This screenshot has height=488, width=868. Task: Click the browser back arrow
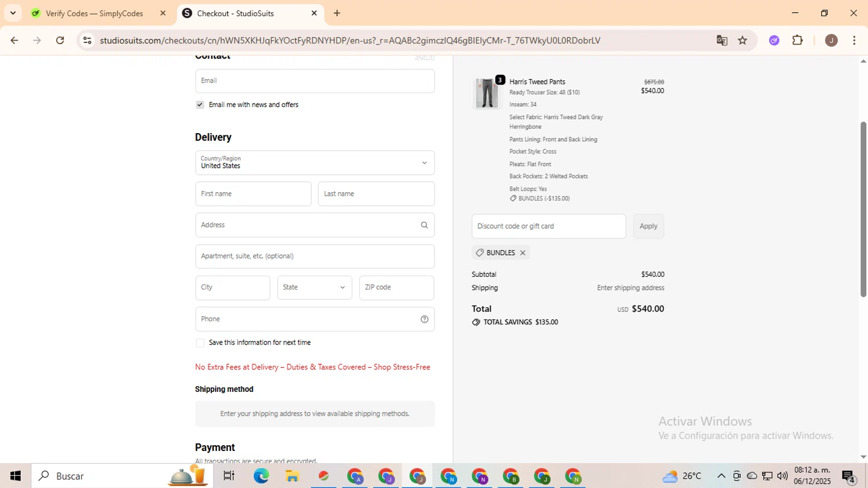point(14,41)
